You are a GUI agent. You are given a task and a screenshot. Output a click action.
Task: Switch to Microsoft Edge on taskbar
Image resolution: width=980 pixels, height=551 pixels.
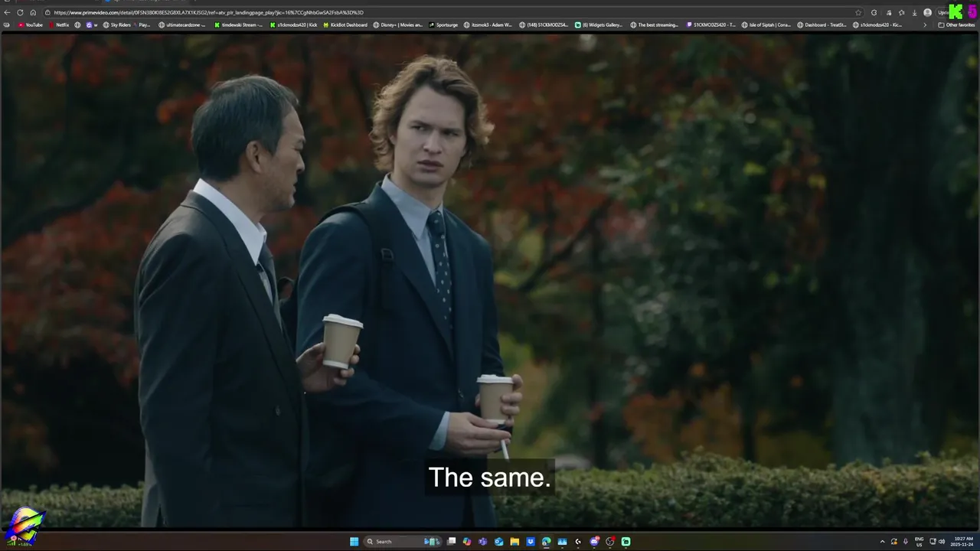coord(546,542)
